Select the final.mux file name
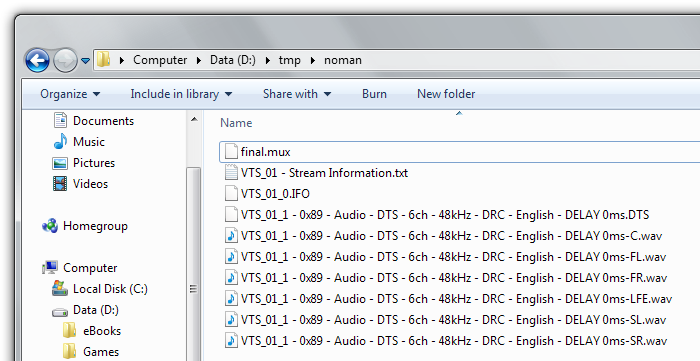 tap(266, 152)
